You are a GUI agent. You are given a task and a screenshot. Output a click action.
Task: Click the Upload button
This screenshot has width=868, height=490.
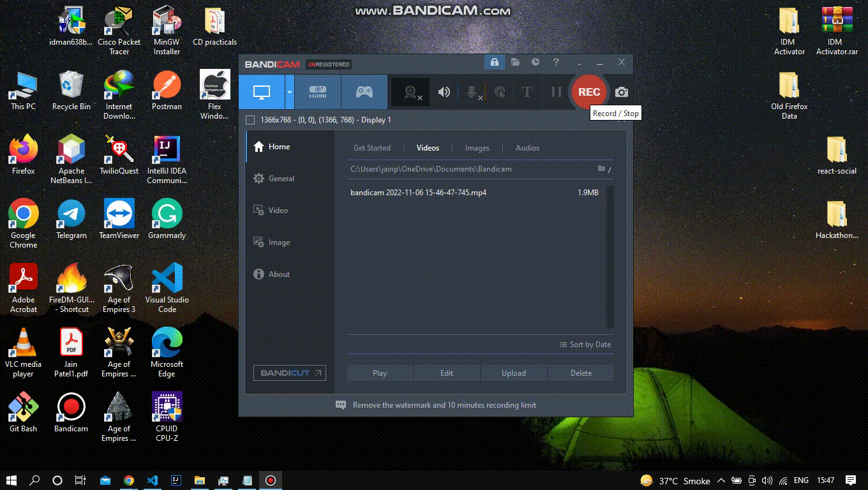(514, 373)
